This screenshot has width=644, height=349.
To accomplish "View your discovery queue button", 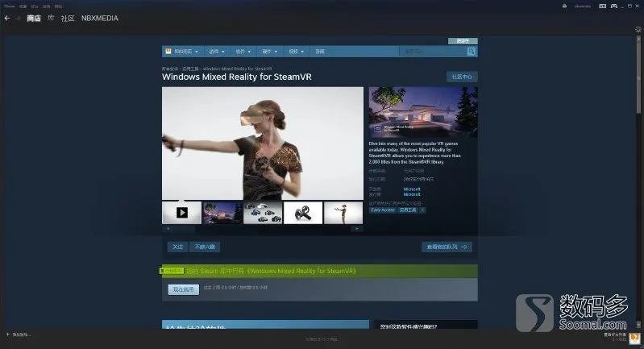I will coord(447,247).
